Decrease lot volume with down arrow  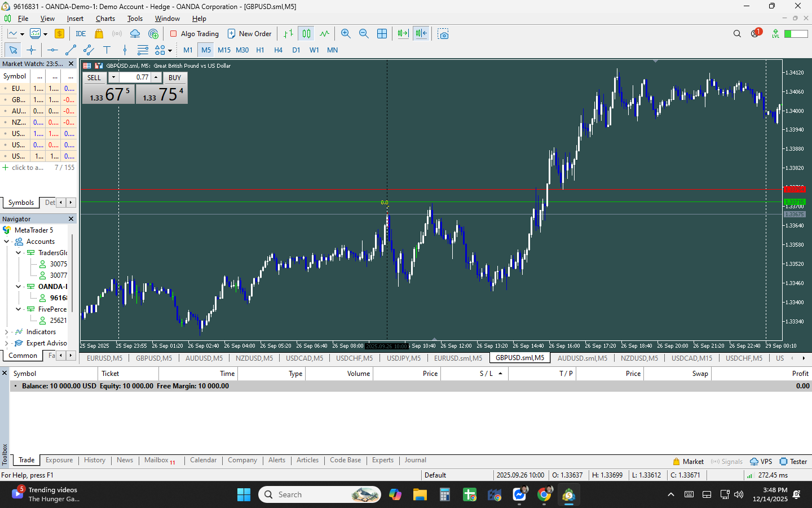(x=113, y=77)
